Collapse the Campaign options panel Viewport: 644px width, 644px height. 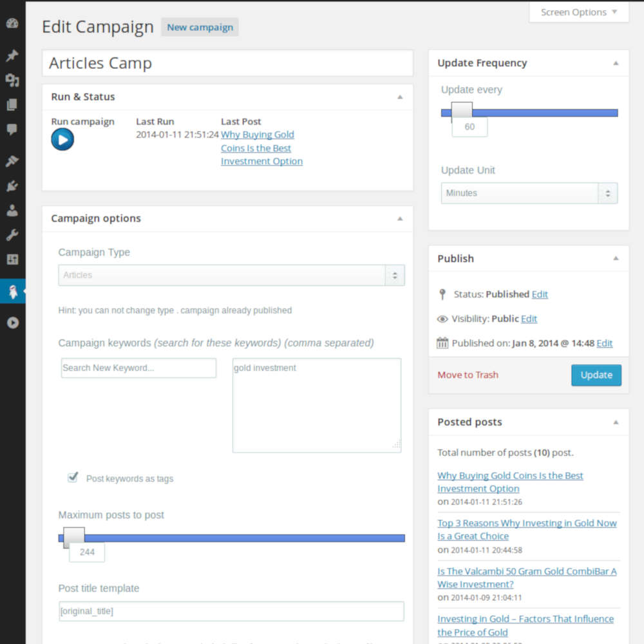400,218
